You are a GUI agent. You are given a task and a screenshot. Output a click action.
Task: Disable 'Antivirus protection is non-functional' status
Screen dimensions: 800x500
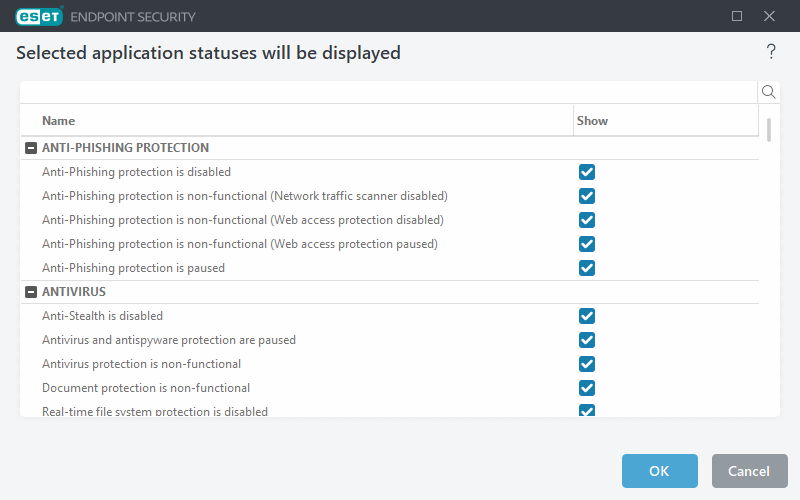587,364
